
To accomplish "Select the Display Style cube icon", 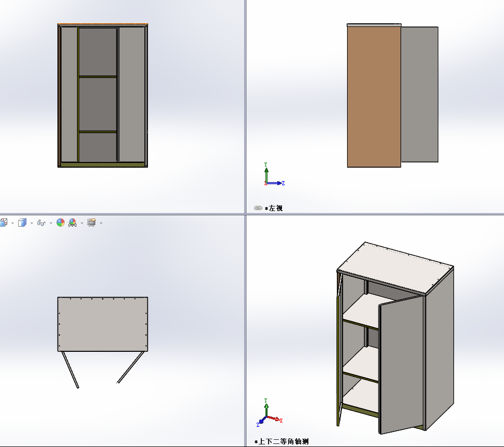I will tap(22, 222).
